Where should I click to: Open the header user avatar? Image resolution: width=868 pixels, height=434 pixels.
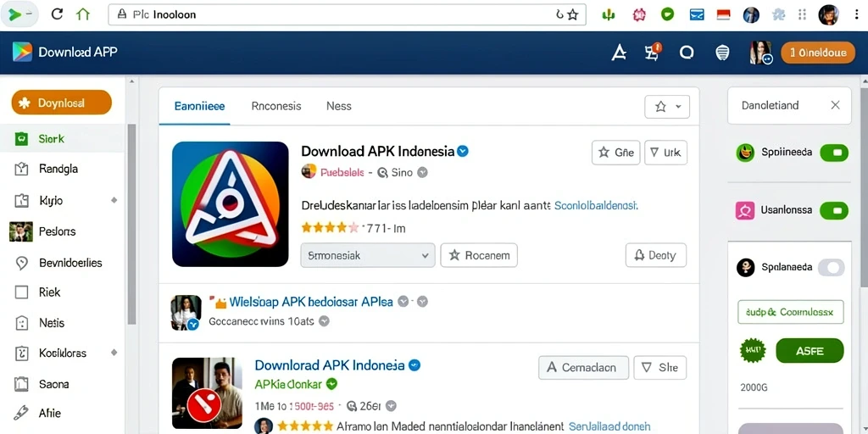point(760,53)
